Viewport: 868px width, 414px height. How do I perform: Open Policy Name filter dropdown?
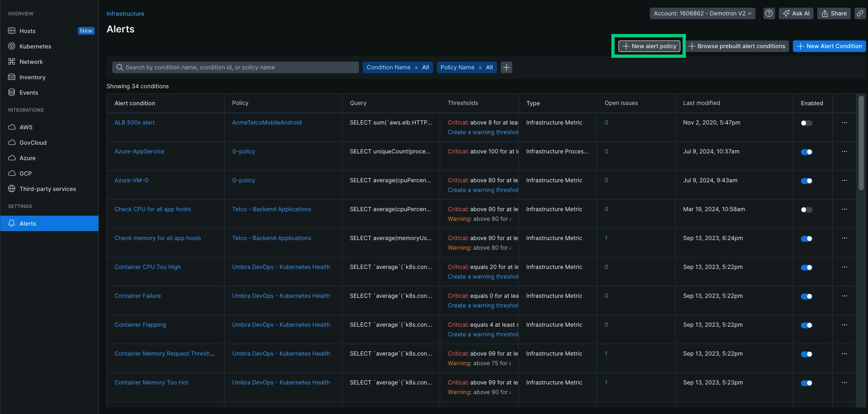pos(466,67)
